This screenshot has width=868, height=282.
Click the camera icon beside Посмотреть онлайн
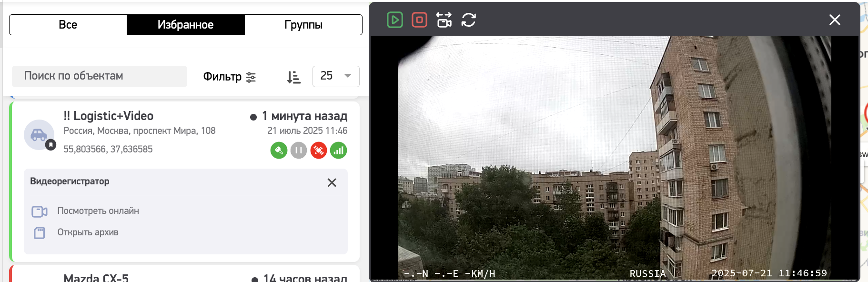[40, 211]
